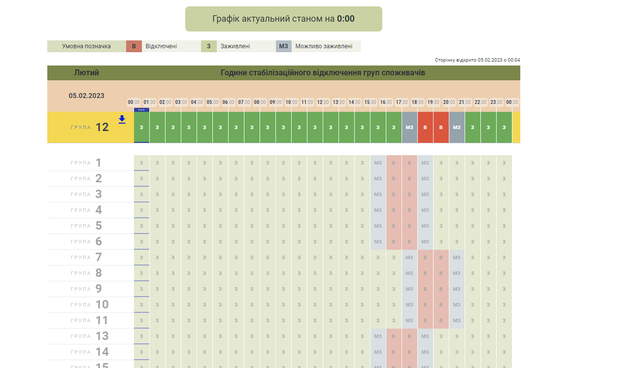640x368 pixels.
Task: Select the Група 10 row label
Action: pos(89,305)
